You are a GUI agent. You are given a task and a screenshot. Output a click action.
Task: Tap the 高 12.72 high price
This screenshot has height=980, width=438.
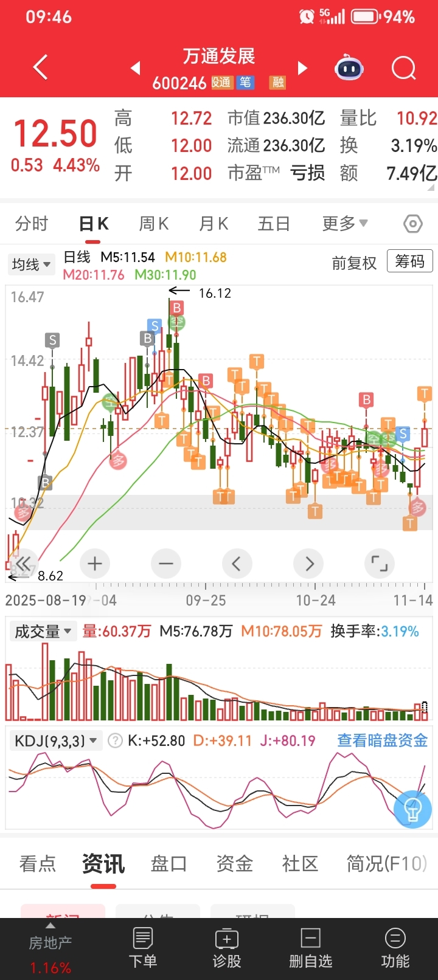163,118
